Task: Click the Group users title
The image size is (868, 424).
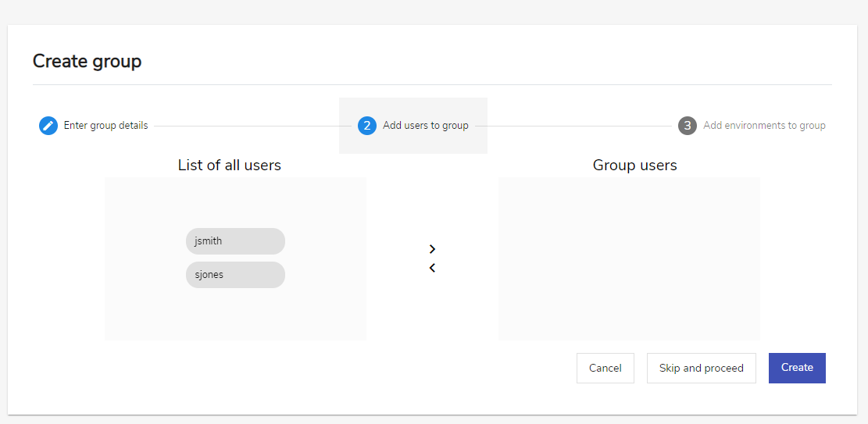Action: (634, 165)
